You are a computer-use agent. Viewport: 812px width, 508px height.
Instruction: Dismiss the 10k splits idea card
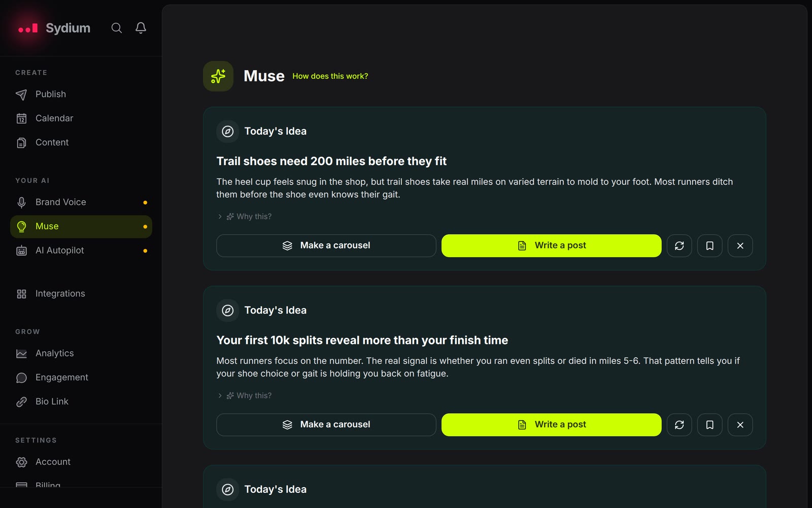pyautogui.click(x=740, y=425)
